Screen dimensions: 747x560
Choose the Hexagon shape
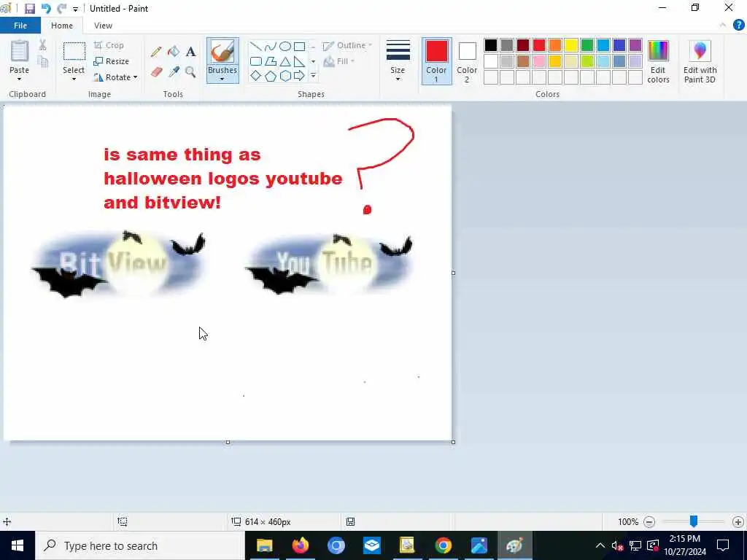[285, 76]
